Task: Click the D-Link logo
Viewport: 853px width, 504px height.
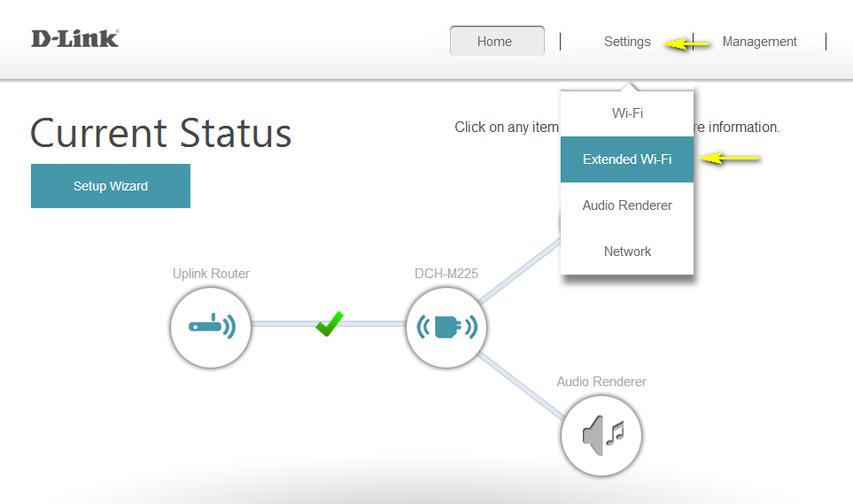Action: 74,38
